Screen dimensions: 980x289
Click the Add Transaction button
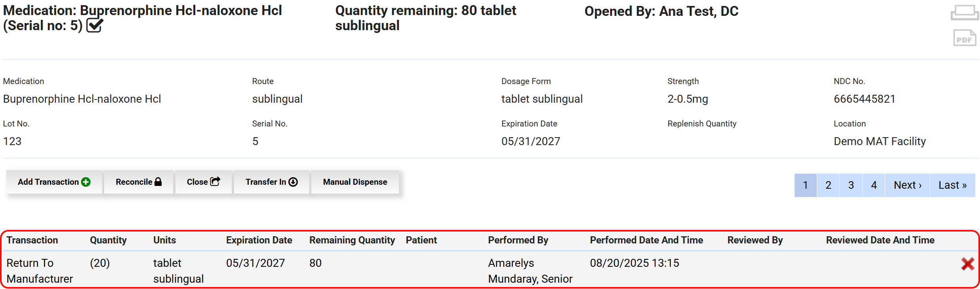pos(54,182)
